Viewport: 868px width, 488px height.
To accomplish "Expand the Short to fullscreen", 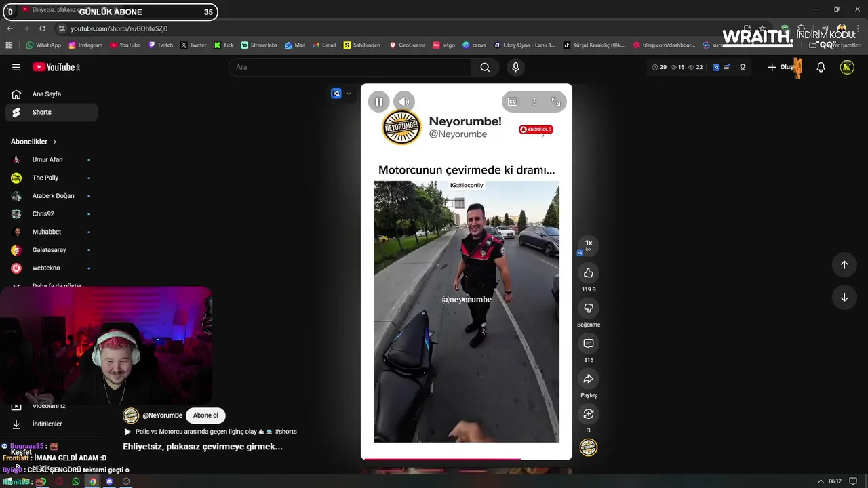I will coord(556,102).
